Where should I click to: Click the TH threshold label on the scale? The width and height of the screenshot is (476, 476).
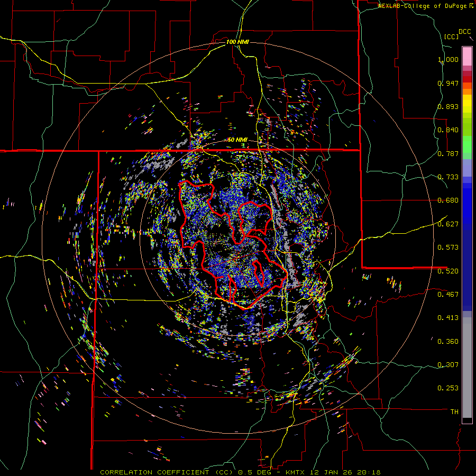[454, 412]
